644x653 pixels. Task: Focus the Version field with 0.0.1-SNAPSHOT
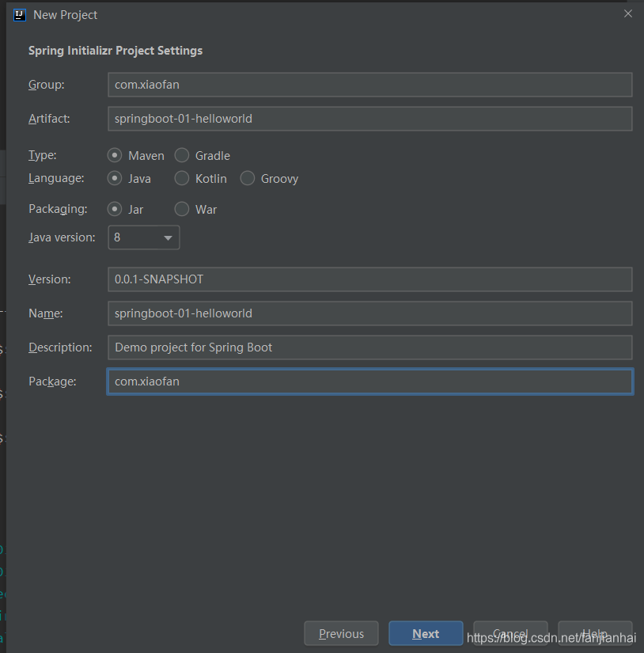pyautogui.click(x=370, y=279)
